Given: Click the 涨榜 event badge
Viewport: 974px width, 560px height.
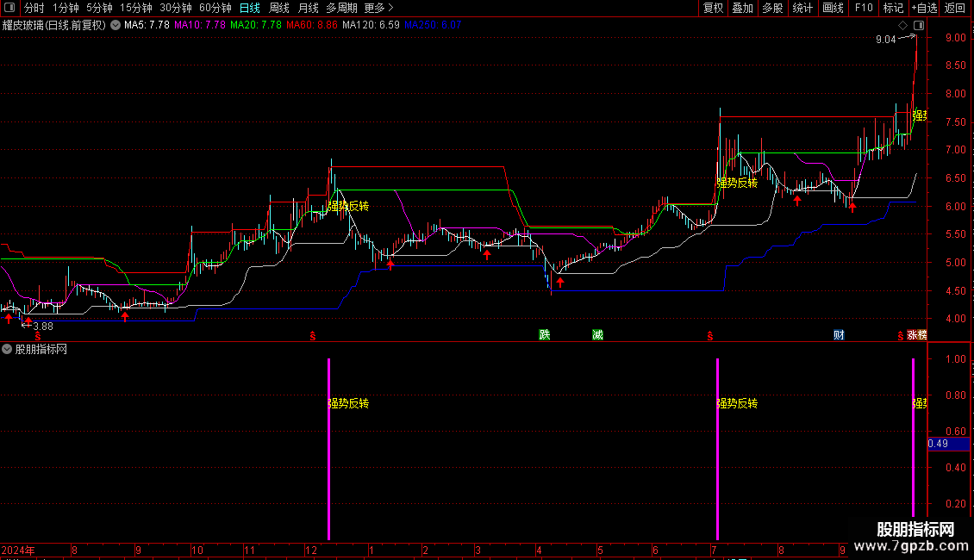Looking at the screenshot, I should pyautogui.click(x=917, y=335).
